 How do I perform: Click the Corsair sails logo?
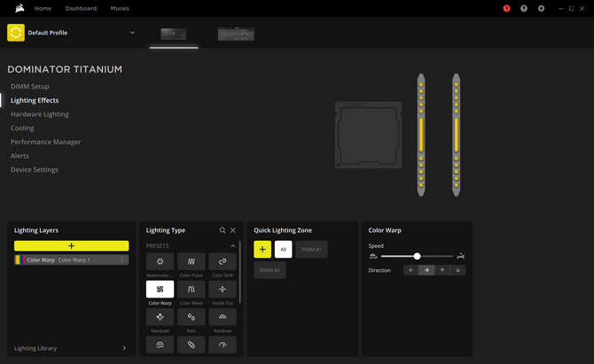pos(20,8)
